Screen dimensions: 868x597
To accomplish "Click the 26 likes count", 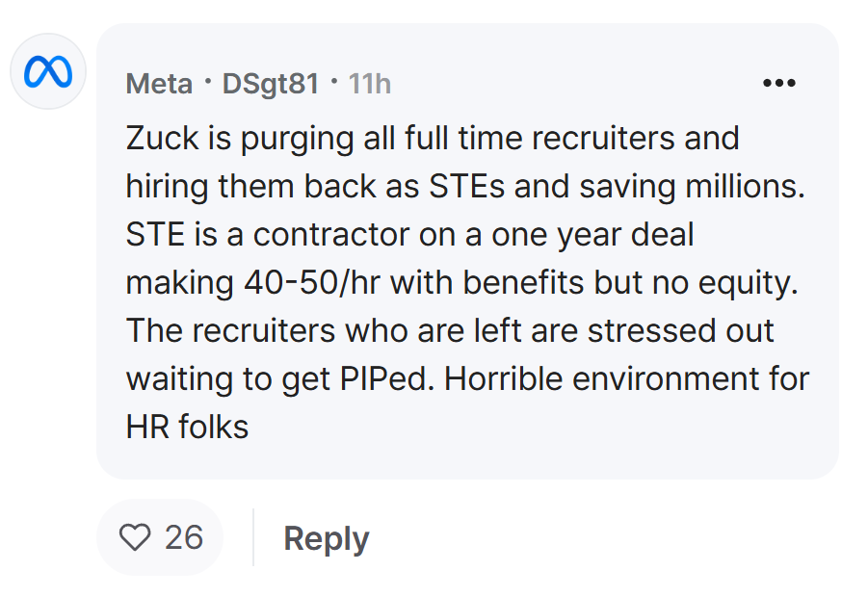I will pos(184,537).
